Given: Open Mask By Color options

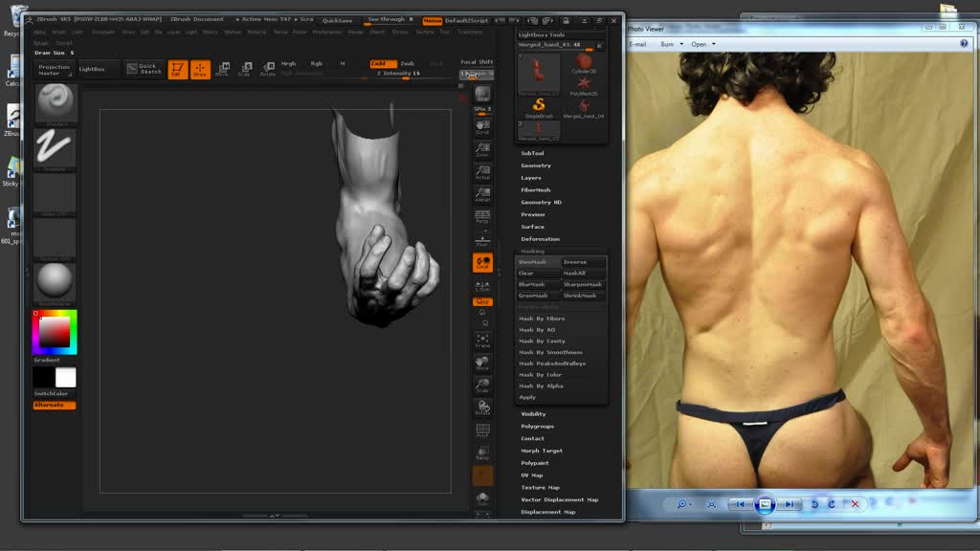Looking at the screenshot, I should 561,375.
